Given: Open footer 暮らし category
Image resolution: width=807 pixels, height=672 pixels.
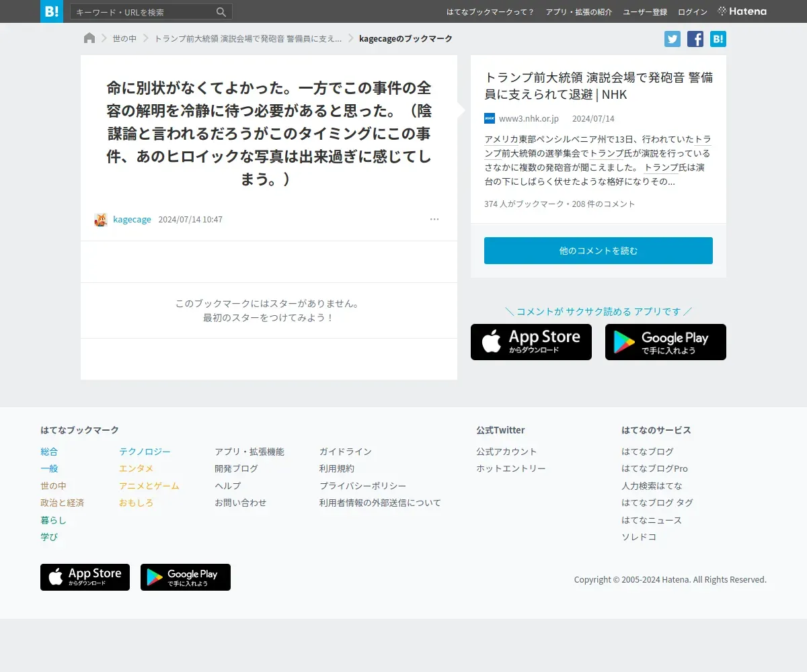Looking at the screenshot, I should (x=53, y=520).
